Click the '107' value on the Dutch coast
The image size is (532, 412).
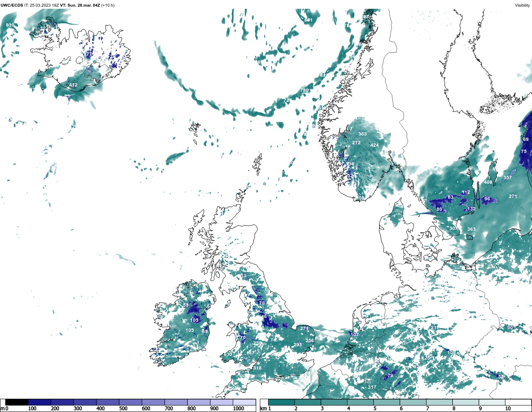coord(354,335)
